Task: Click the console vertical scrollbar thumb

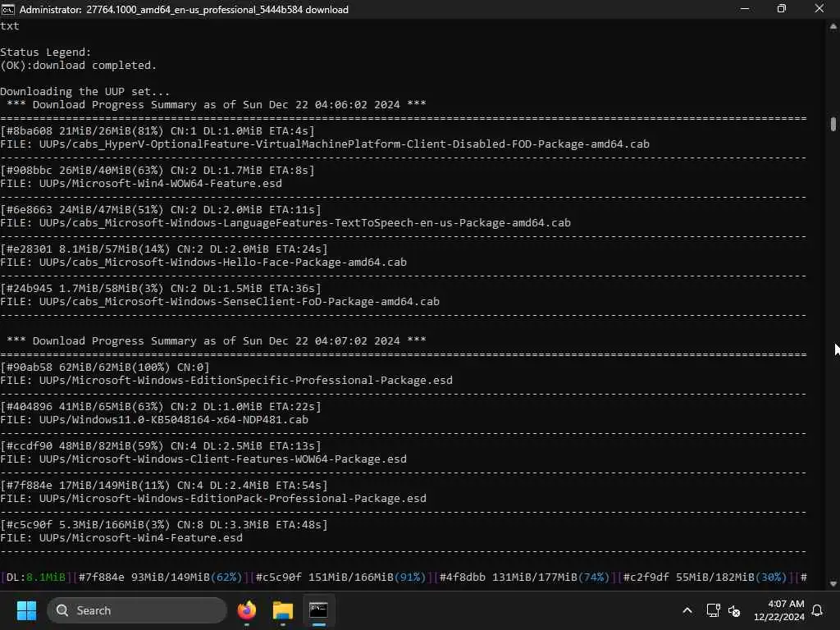Action: 833,124
